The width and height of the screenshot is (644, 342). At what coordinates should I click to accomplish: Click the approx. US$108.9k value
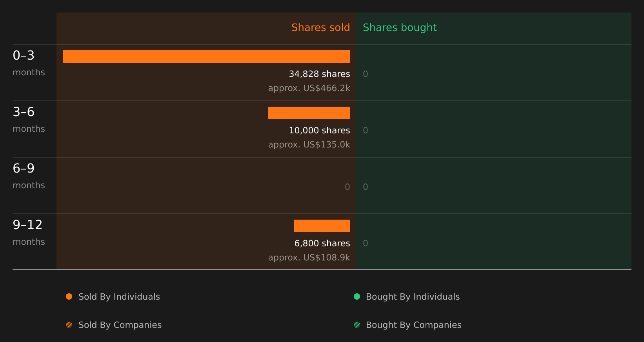tap(309, 258)
